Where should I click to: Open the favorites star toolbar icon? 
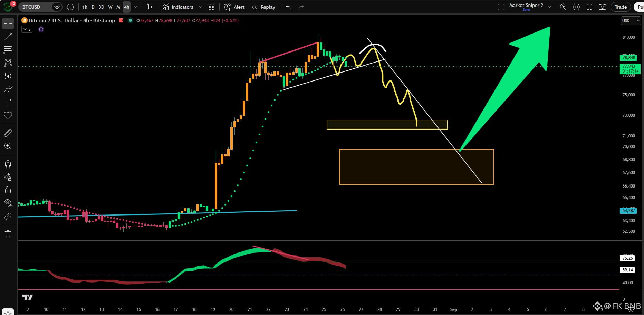(8, 313)
